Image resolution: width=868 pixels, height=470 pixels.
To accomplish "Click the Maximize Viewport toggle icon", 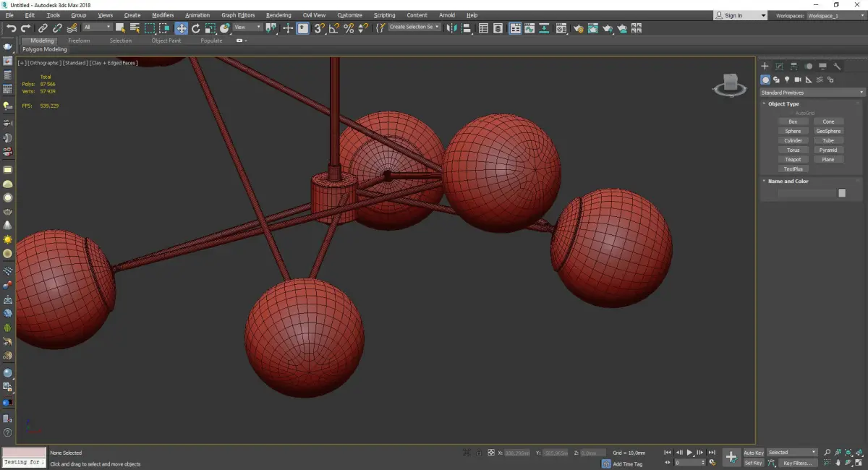I will (x=859, y=463).
